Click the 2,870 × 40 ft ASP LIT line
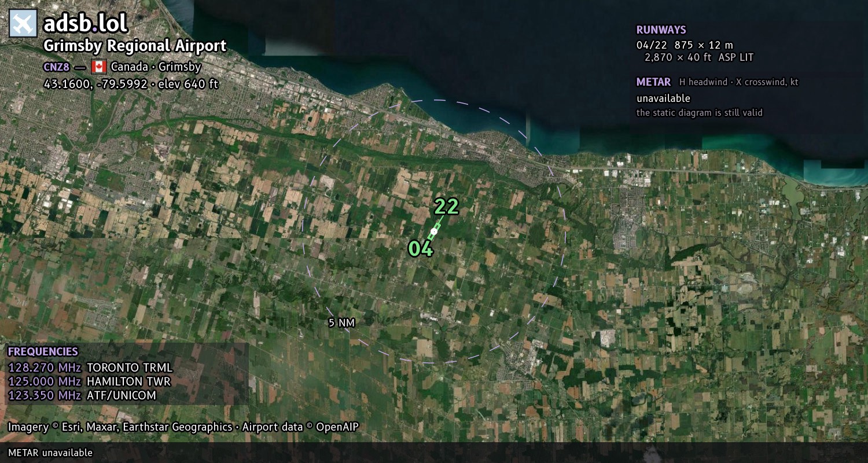Viewport: 868px width, 463px height. (699, 57)
